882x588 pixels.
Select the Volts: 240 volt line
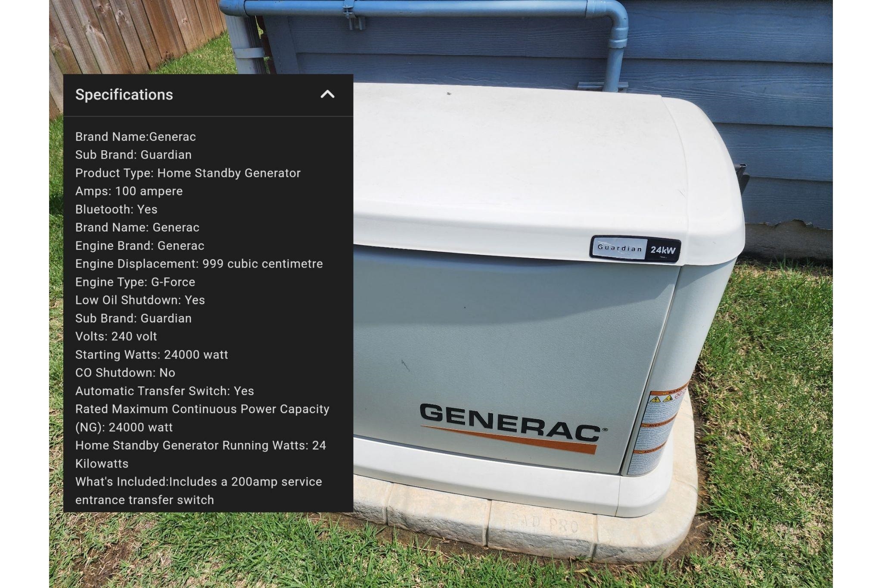[116, 336]
